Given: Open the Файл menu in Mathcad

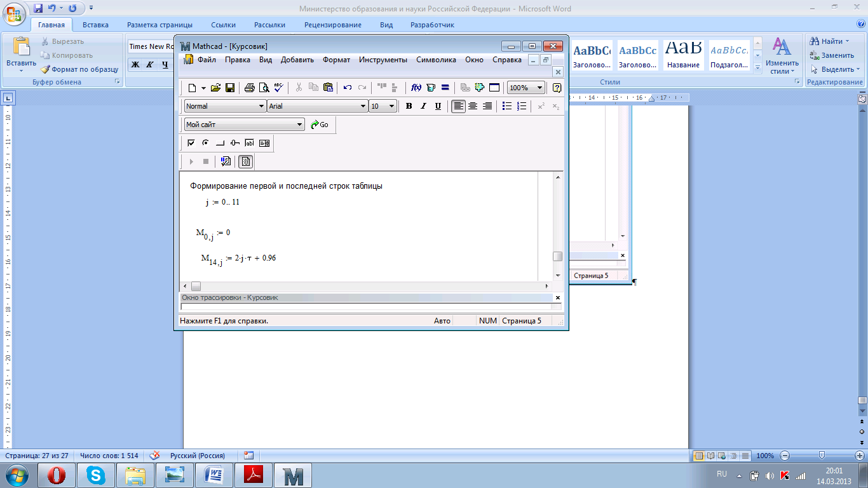Looking at the screenshot, I should 207,60.
